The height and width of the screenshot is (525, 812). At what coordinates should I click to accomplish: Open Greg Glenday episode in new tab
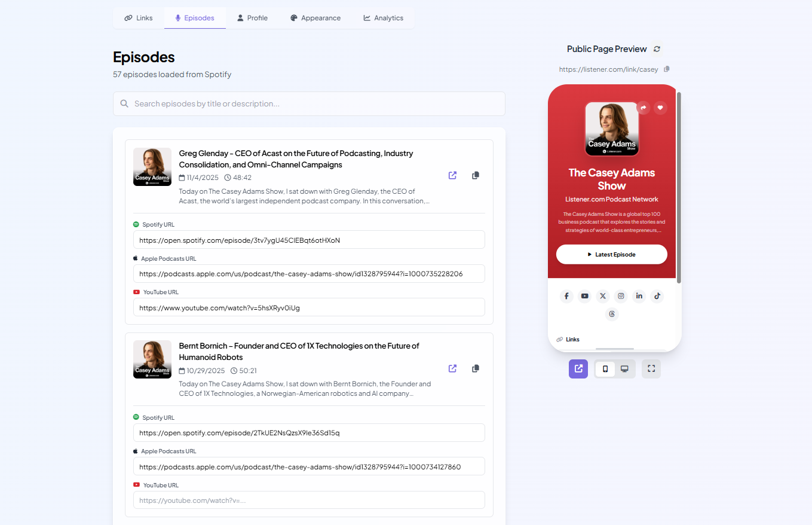[452, 175]
